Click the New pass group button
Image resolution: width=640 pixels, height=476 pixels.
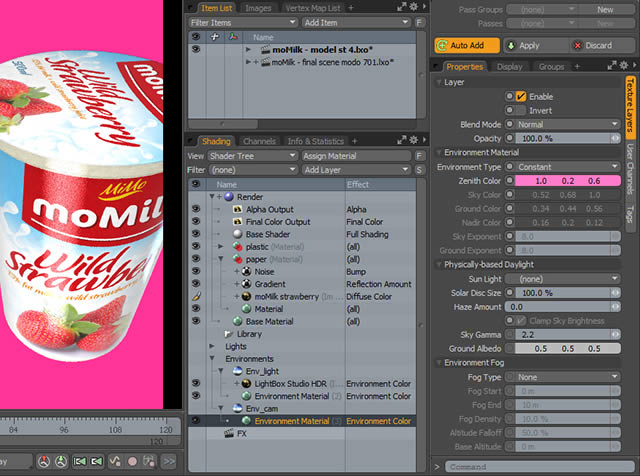605,9
